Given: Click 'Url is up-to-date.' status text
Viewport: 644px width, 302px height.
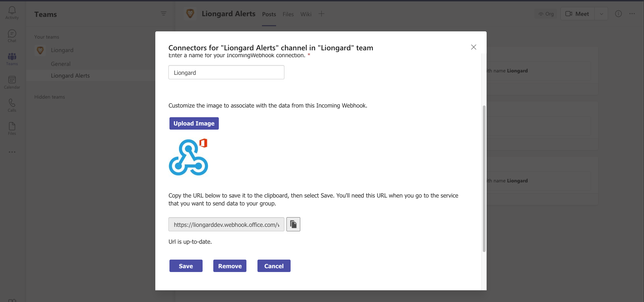Looking at the screenshot, I should click(x=190, y=242).
